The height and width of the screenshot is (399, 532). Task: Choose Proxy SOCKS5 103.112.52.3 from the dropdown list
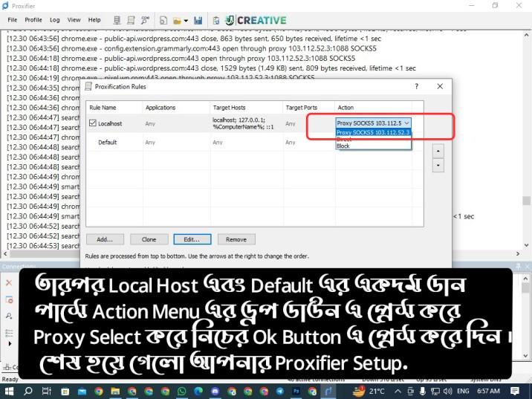pyautogui.click(x=373, y=132)
